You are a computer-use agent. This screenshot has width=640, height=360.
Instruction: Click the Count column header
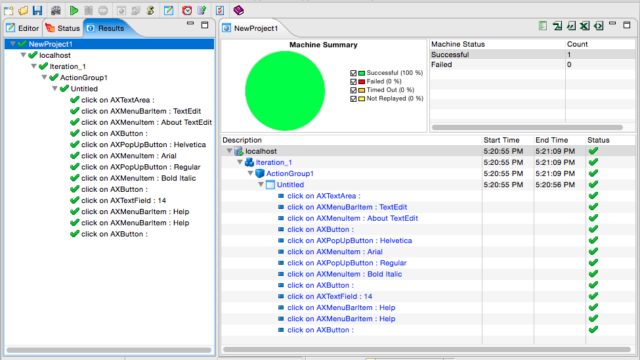click(577, 44)
